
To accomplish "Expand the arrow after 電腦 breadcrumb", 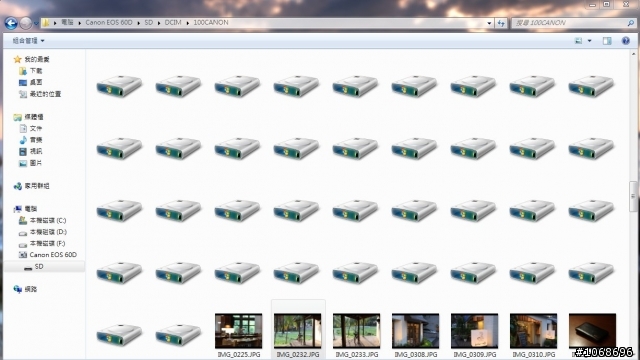I will coord(80,23).
